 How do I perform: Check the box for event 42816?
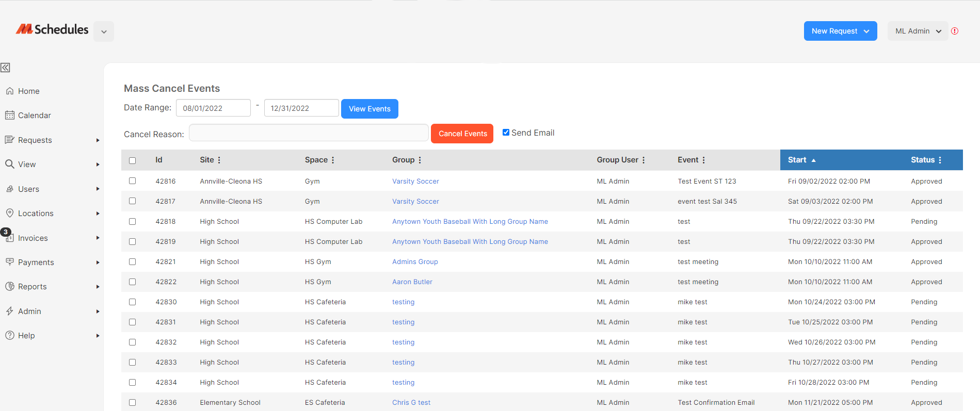click(x=133, y=181)
